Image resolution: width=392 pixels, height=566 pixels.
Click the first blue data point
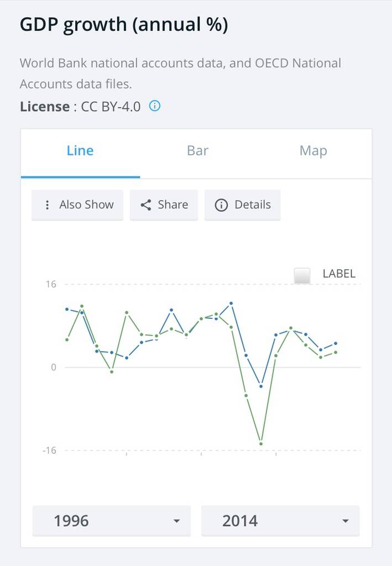pos(67,309)
